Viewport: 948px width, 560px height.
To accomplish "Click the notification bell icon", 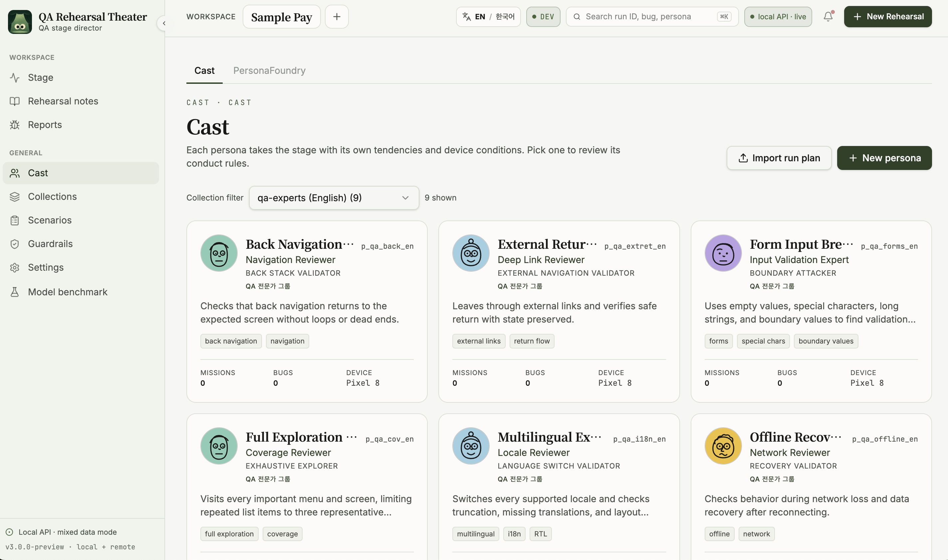I will tap(828, 17).
